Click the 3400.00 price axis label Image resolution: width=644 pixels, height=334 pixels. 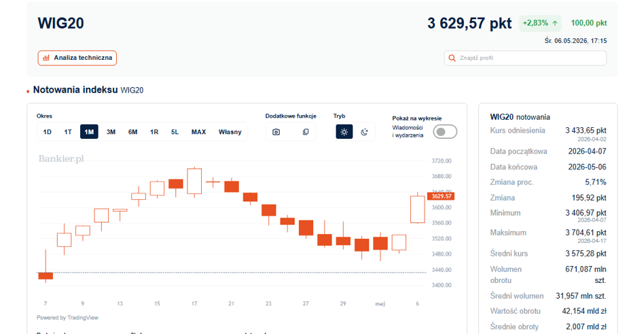(442, 285)
